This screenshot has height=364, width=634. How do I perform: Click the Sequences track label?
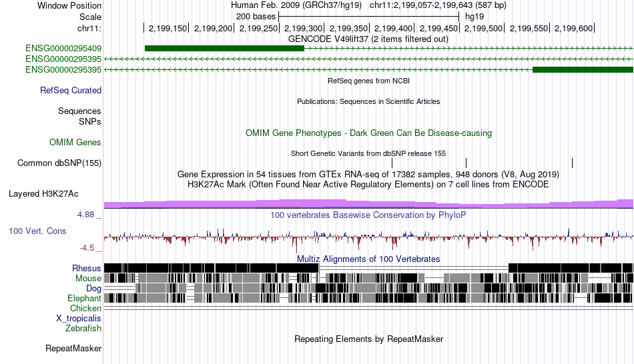click(79, 111)
